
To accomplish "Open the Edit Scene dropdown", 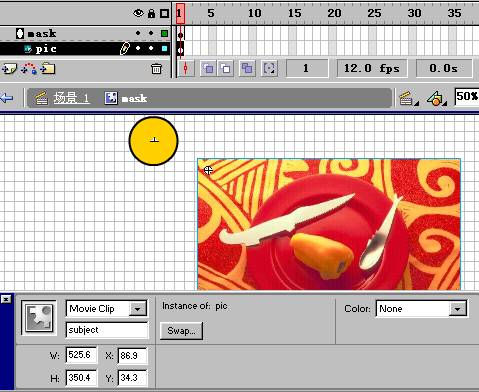I will tap(409, 99).
